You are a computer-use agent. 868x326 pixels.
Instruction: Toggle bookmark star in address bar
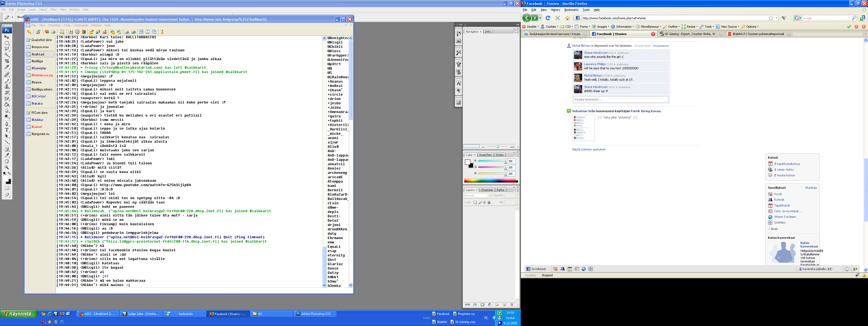771,18
